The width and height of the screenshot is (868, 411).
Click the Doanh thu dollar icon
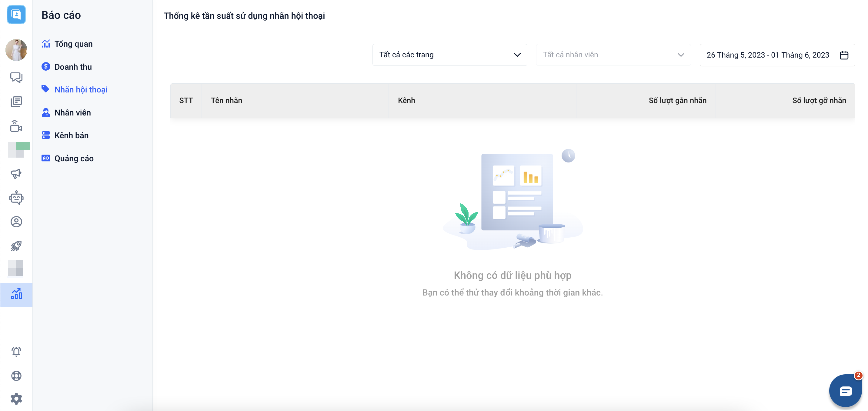click(x=46, y=66)
